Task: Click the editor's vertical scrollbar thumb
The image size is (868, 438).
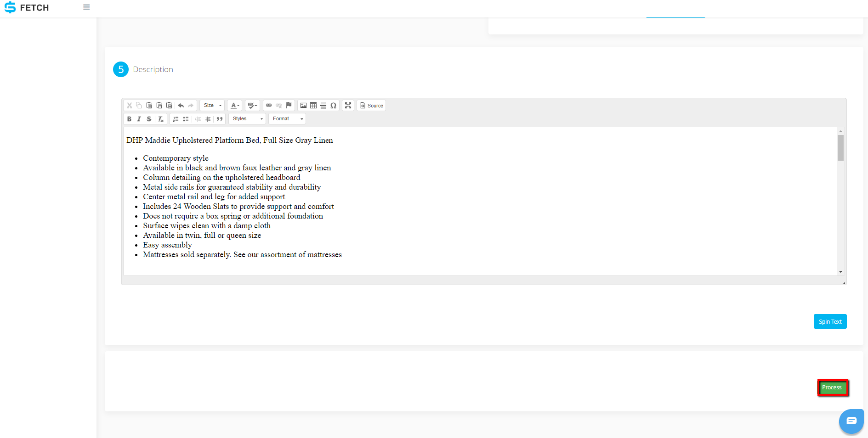Action: (840, 147)
